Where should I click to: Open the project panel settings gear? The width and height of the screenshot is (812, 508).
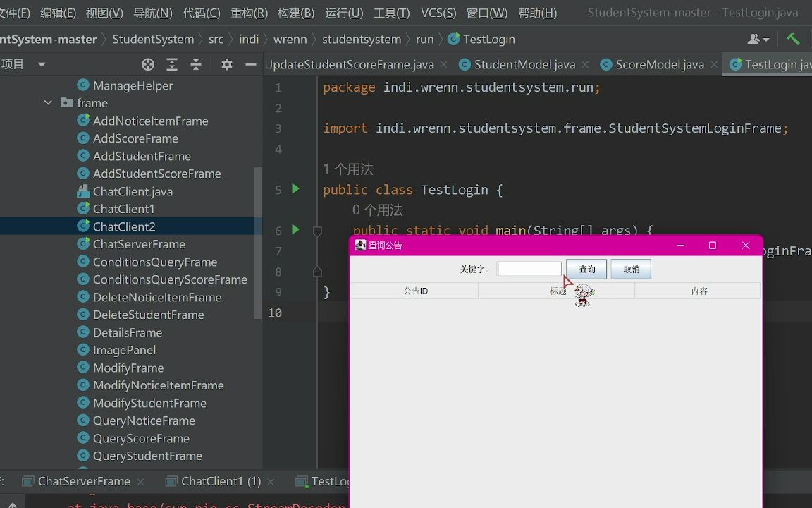click(x=226, y=64)
